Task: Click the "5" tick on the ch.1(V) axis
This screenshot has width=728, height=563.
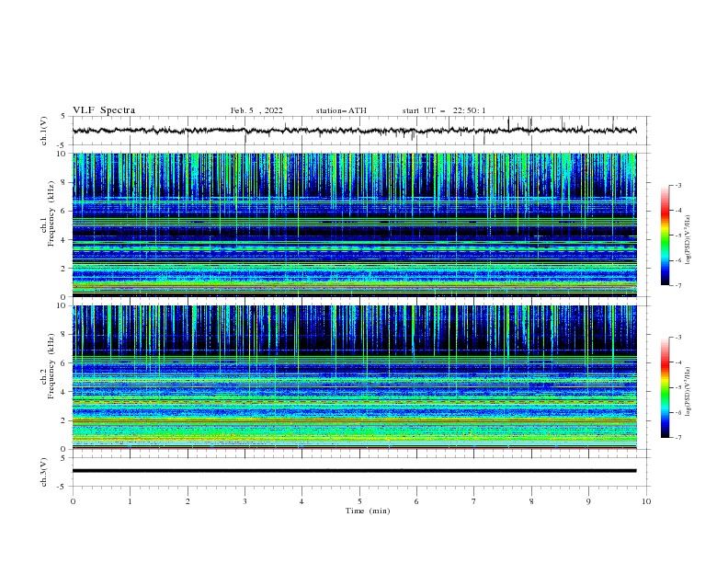Action: point(64,116)
